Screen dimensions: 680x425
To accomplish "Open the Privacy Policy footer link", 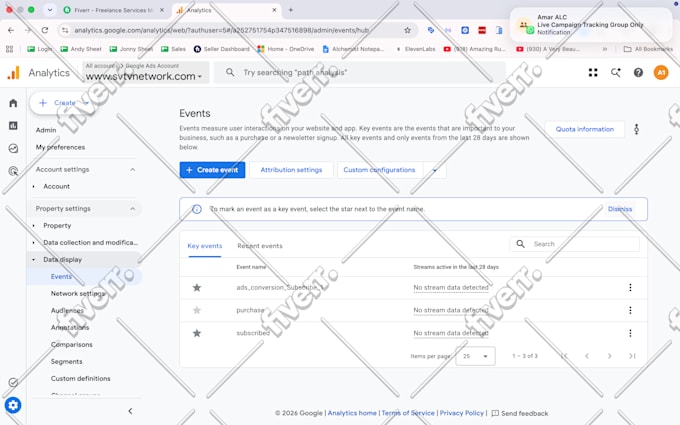I will tap(461, 413).
